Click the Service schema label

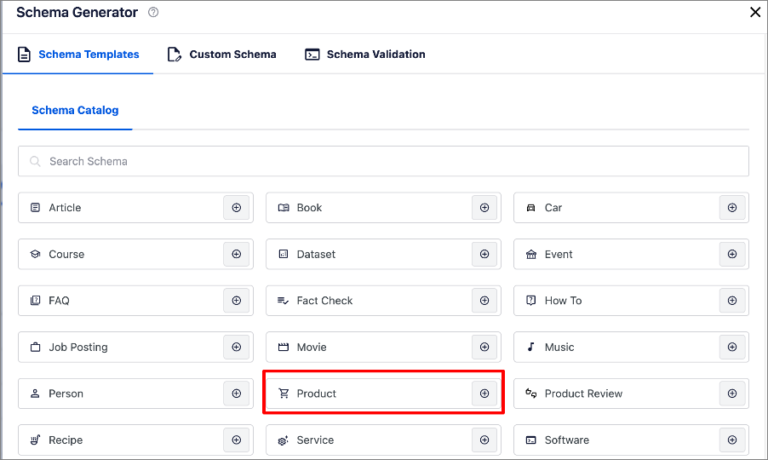[x=315, y=440]
